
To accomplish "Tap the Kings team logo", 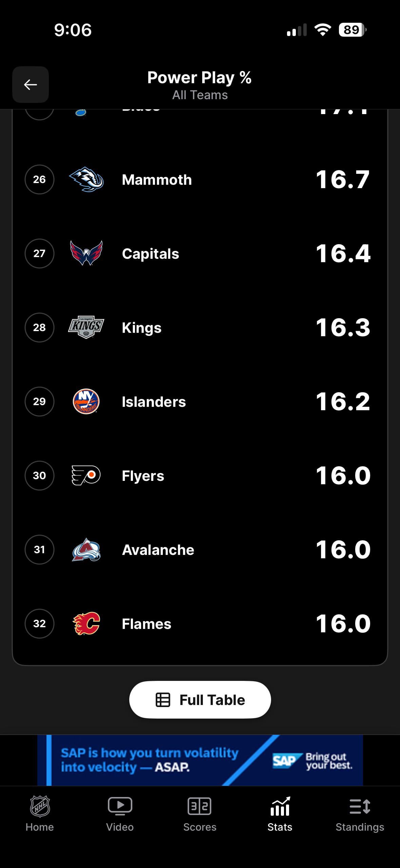I will point(86,327).
